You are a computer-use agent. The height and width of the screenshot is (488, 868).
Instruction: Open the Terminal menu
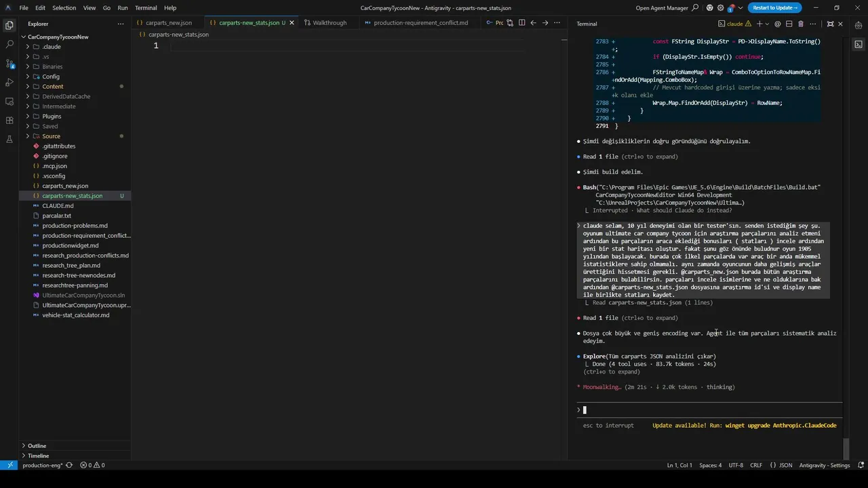coord(146,7)
